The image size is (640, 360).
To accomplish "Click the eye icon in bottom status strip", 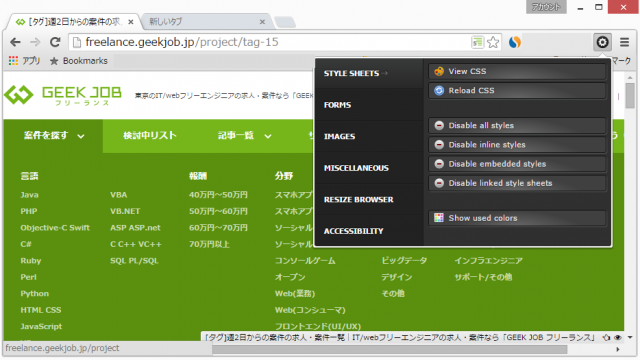I will coord(618,338).
